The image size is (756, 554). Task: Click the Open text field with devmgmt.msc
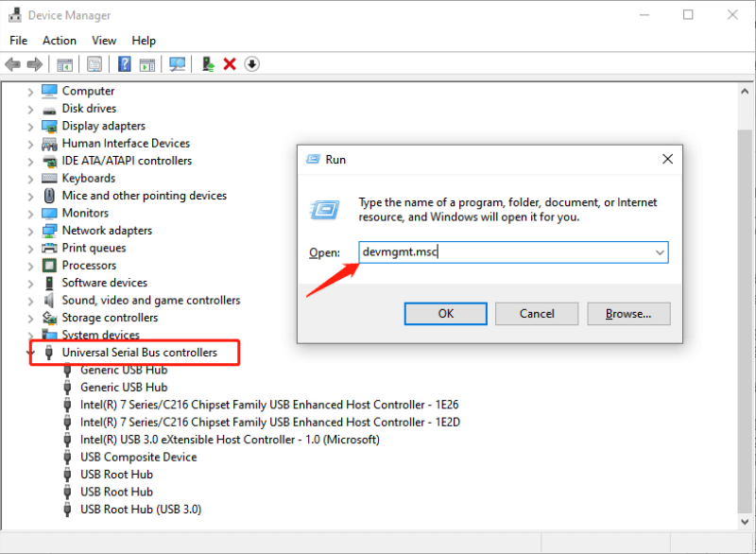pos(513,252)
